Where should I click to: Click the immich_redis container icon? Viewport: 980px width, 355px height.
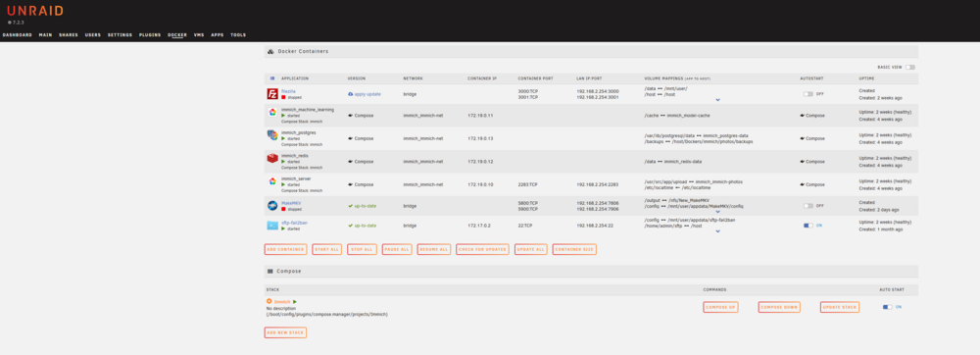(272, 159)
